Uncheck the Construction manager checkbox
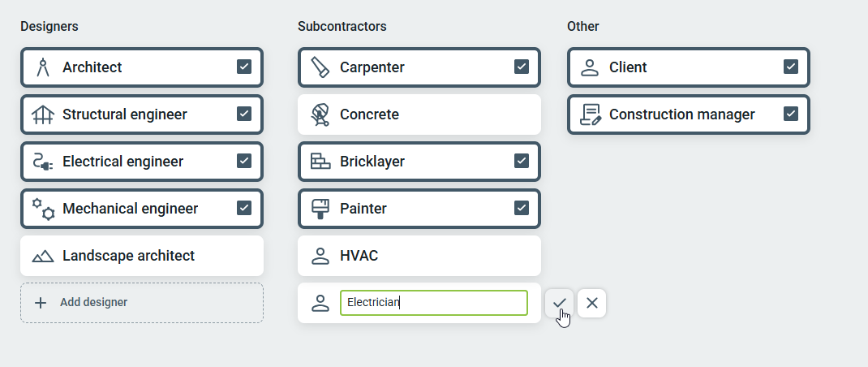 coord(791,114)
